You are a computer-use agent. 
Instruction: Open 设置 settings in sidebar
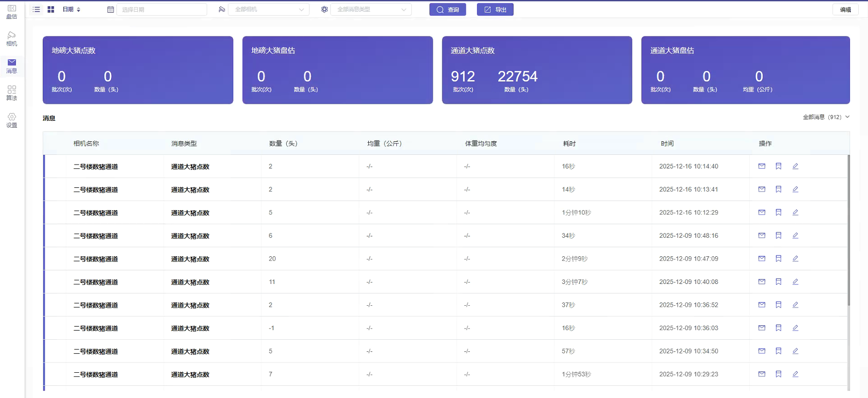click(12, 120)
